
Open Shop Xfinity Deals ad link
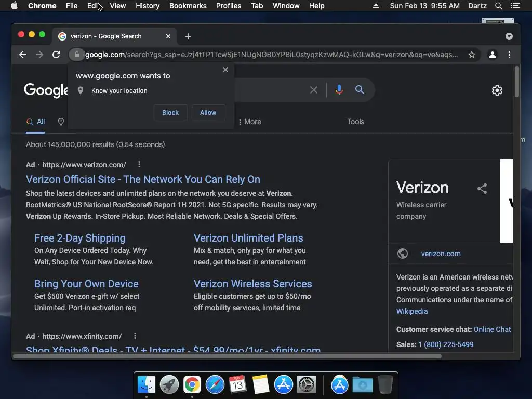pos(173,349)
